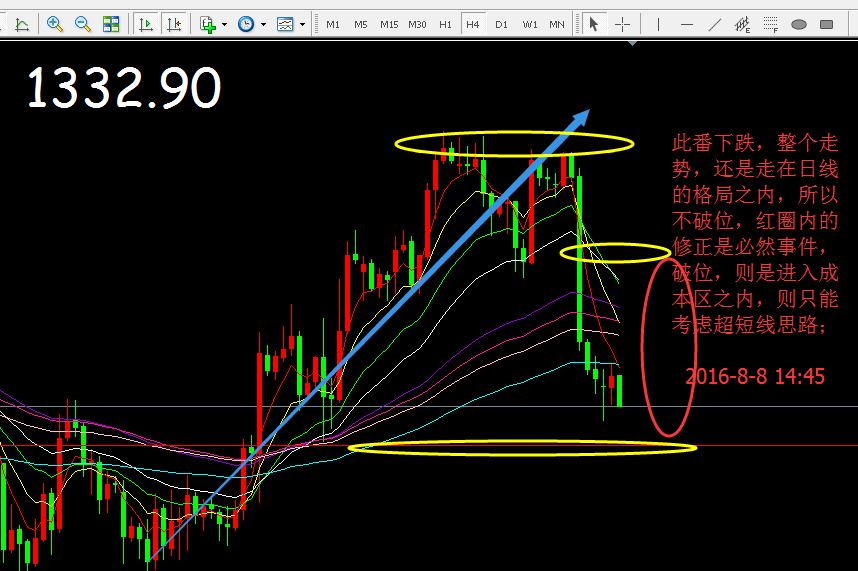This screenshot has height=571, width=858.
Task: Select the M15 timeframe
Action: 389,25
